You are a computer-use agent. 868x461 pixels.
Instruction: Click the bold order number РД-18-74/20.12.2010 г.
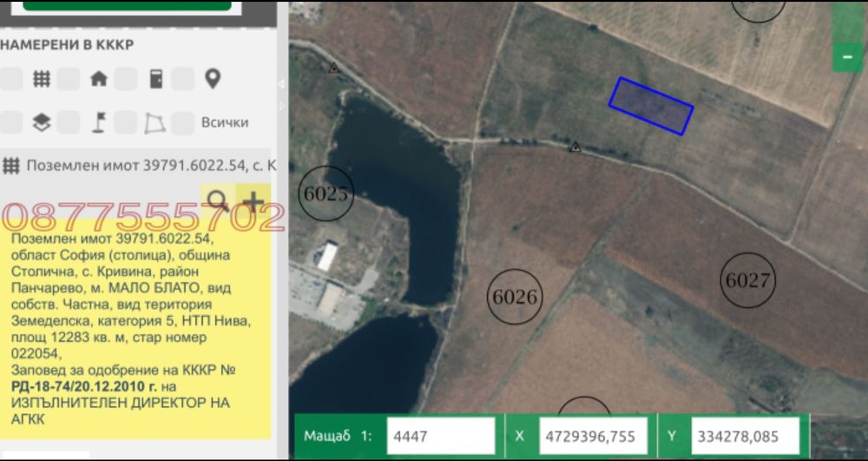83,386
